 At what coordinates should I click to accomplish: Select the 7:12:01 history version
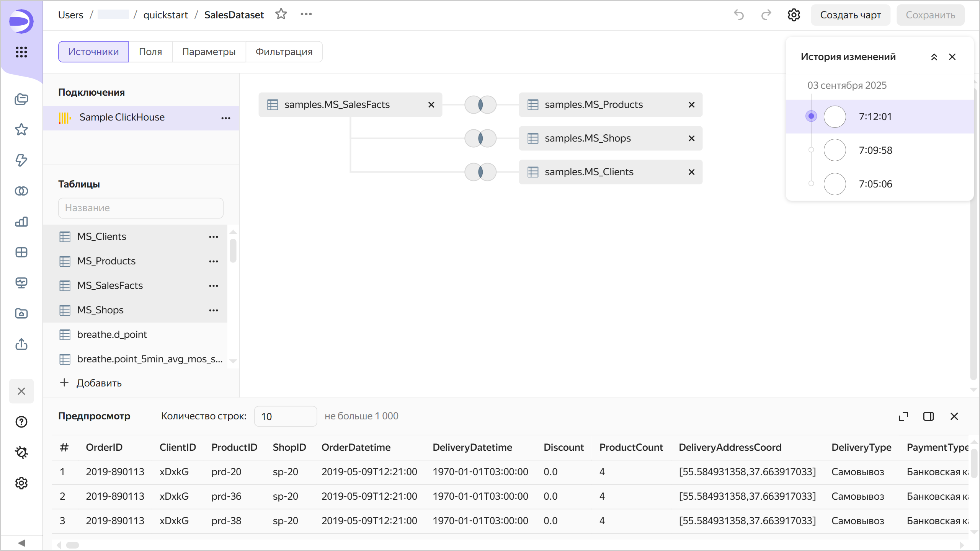click(875, 116)
